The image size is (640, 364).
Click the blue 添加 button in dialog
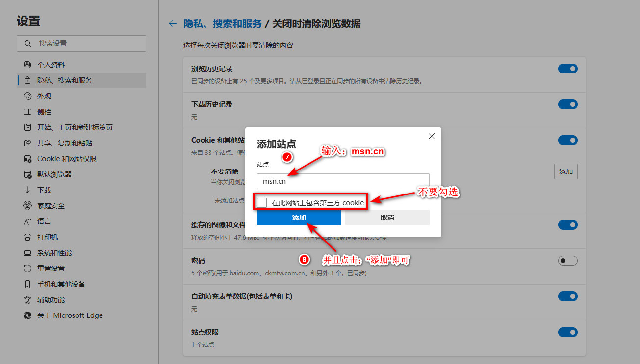click(x=299, y=218)
